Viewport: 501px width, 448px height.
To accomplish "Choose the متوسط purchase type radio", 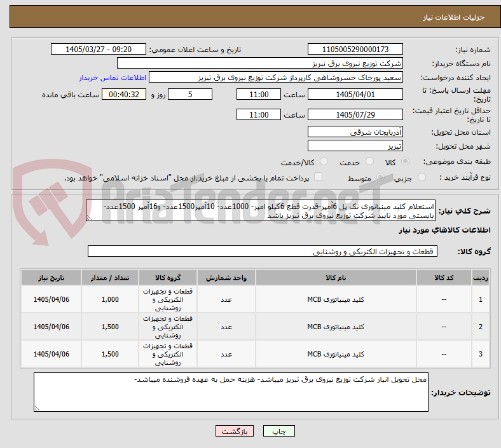I will [381, 177].
